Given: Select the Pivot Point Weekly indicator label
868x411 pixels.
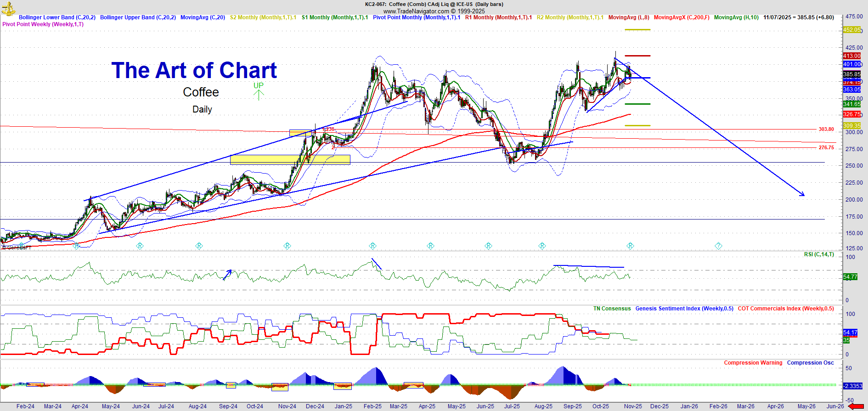Looking at the screenshot, I should click(x=43, y=24).
